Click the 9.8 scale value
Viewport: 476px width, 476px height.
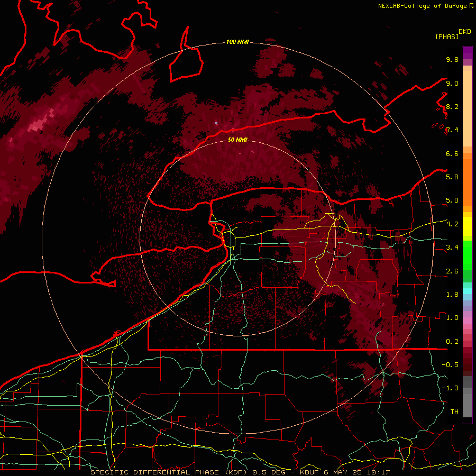coord(452,59)
